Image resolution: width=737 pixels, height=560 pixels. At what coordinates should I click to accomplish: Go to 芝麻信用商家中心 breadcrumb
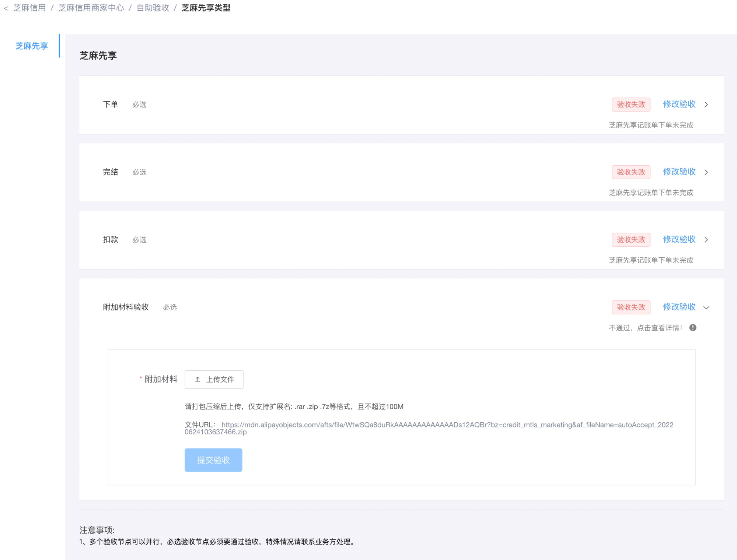[x=91, y=8]
